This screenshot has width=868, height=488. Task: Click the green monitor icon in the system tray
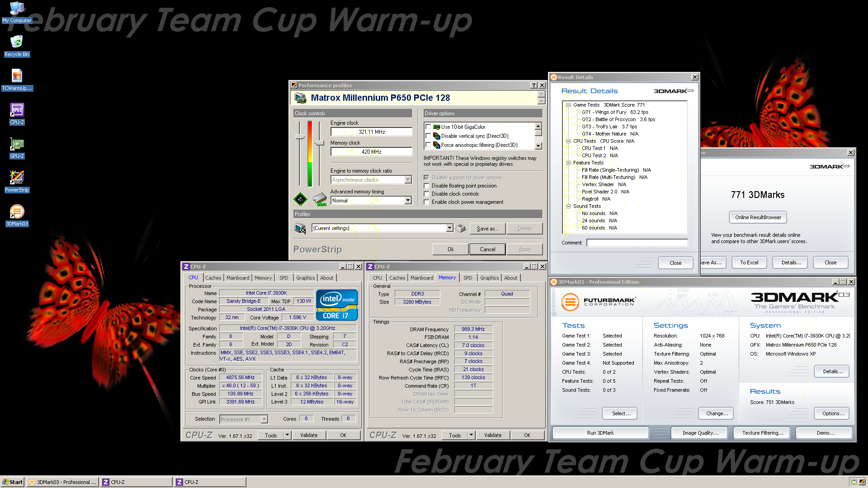(854, 482)
